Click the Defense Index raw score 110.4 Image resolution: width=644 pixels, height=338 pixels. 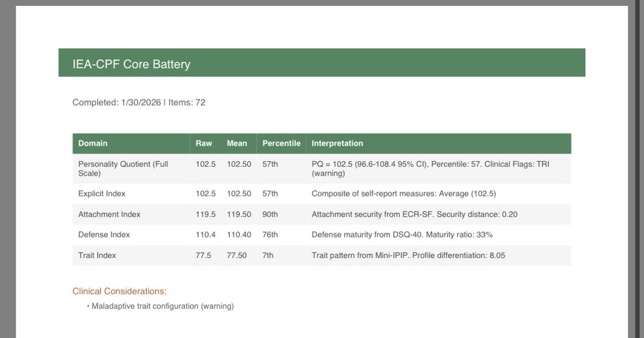[206, 234]
